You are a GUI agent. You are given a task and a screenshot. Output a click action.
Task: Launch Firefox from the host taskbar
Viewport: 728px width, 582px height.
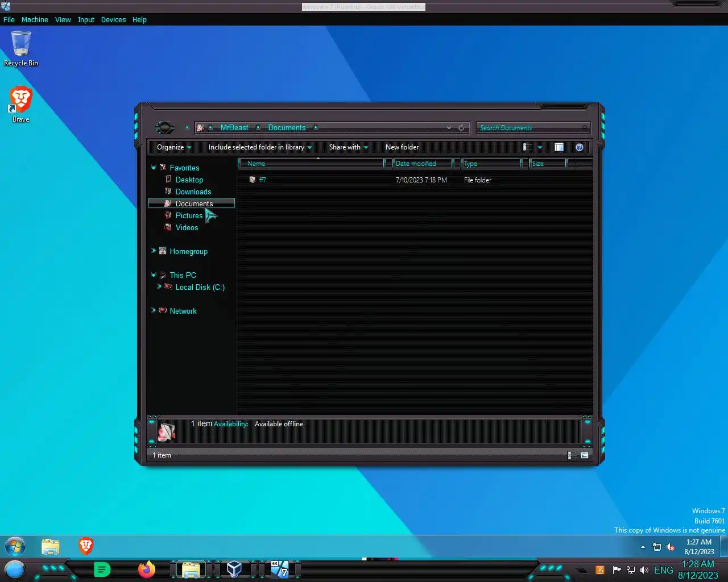147,569
